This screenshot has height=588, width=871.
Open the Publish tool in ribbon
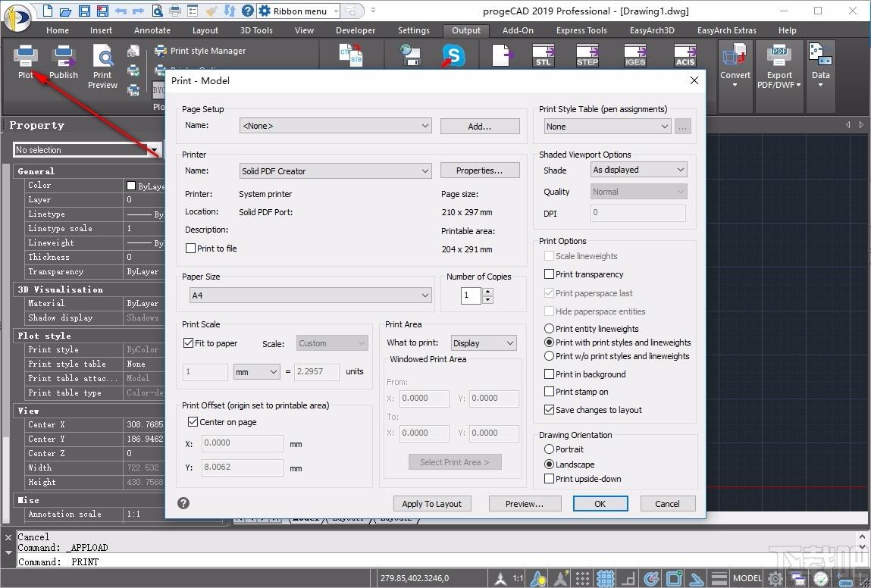click(x=64, y=62)
